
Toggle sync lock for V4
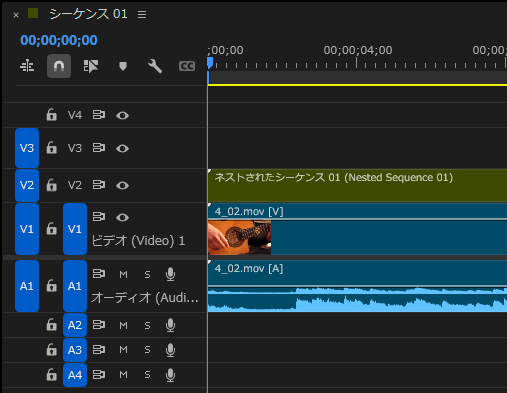(99, 115)
